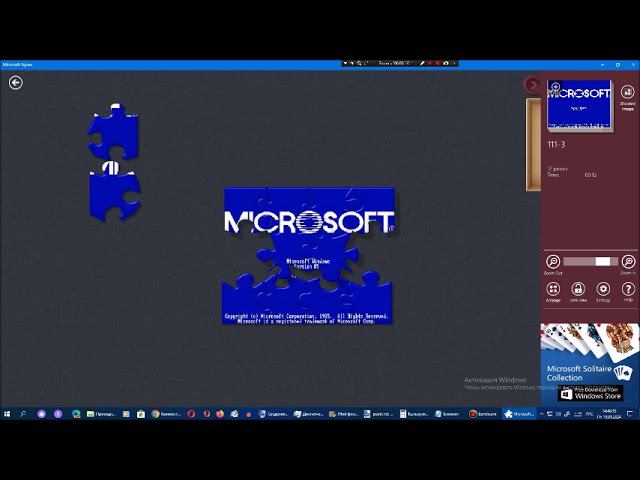640x480 pixels.
Task: Collapse the side panel with red arrow
Action: click(532, 84)
